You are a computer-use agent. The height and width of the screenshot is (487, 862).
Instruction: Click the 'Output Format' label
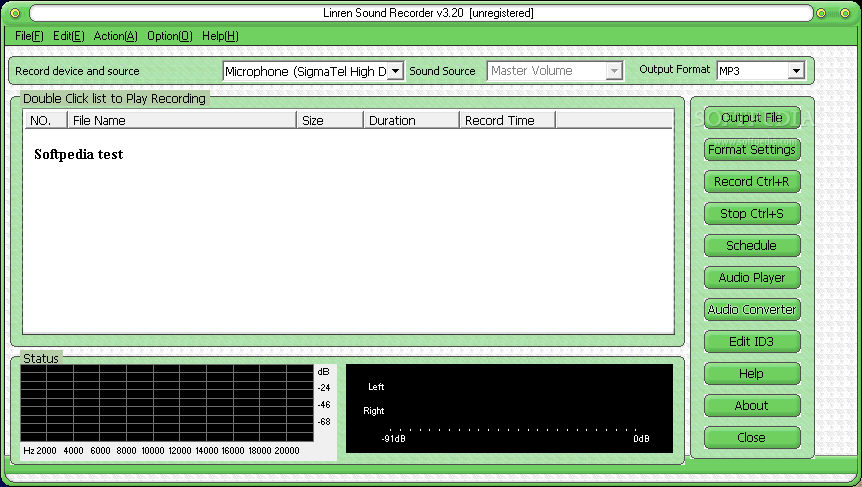675,69
